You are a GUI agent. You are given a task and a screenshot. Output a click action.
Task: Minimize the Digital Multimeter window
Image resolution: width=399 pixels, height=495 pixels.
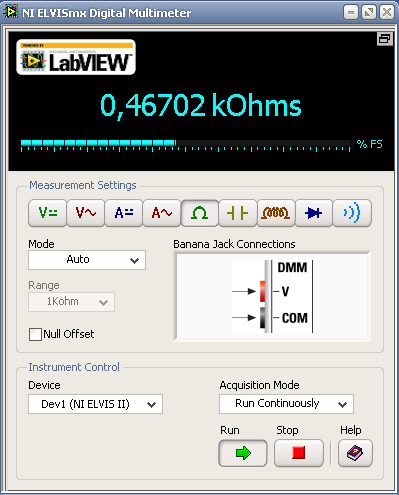[351, 13]
